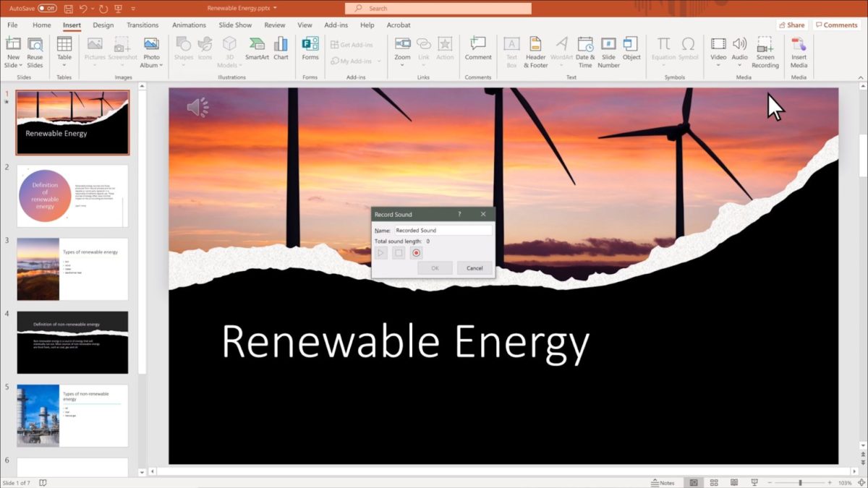Select slide 4 thumbnail Definition of non-renewable energy
The height and width of the screenshot is (488, 868).
click(x=72, y=343)
